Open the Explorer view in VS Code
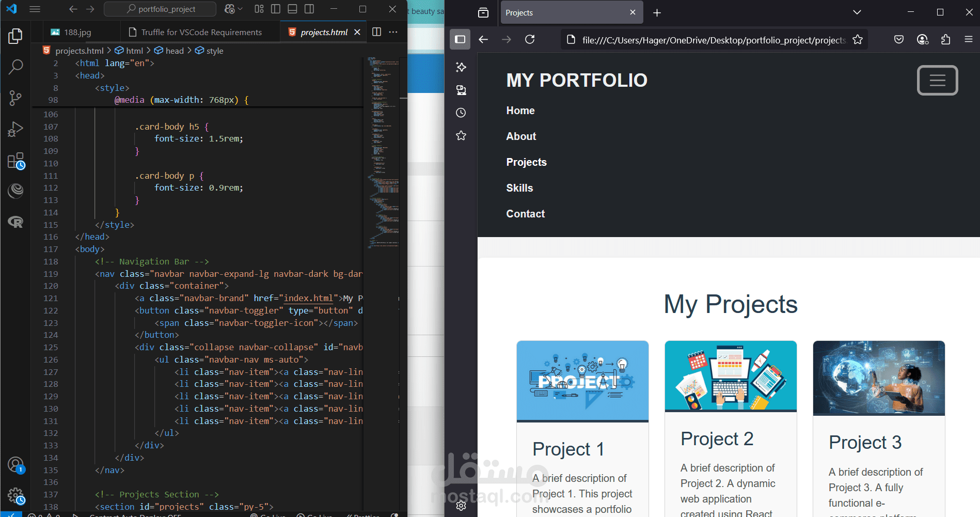Image resolution: width=980 pixels, height=517 pixels. click(x=15, y=36)
